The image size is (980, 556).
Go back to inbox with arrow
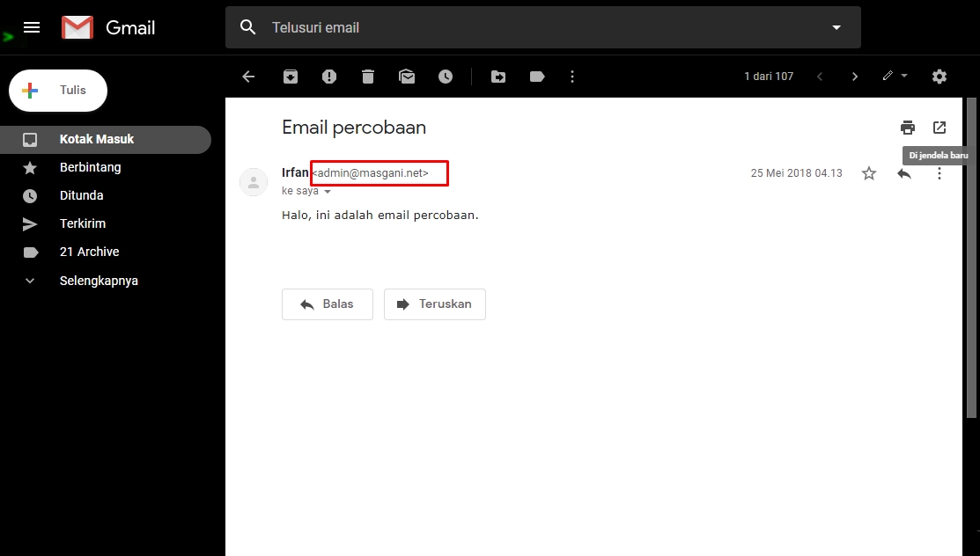click(x=248, y=77)
